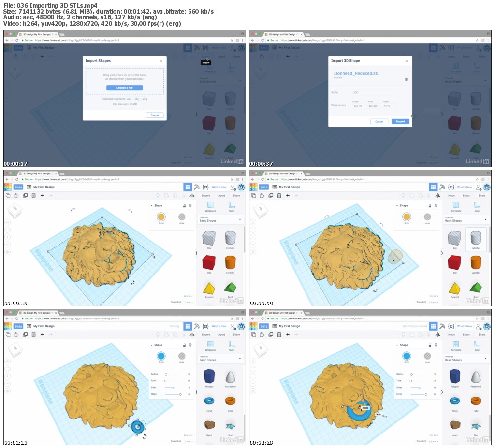495x448 pixels.
Task: Open Basic Shapes dropdown in 00:01:28 frame
Action: (466, 359)
